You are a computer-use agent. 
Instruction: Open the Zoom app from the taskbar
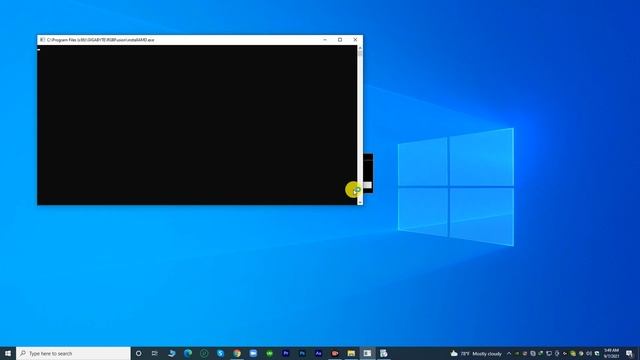pyautogui.click(x=253, y=353)
